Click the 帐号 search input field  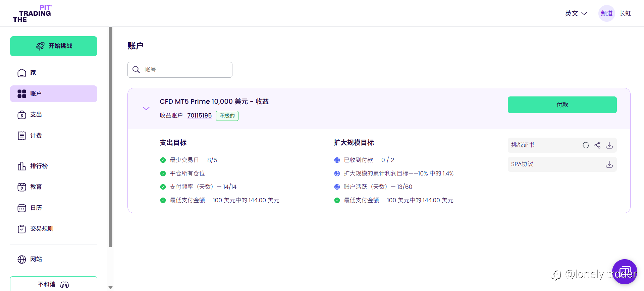(x=180, y=70)
